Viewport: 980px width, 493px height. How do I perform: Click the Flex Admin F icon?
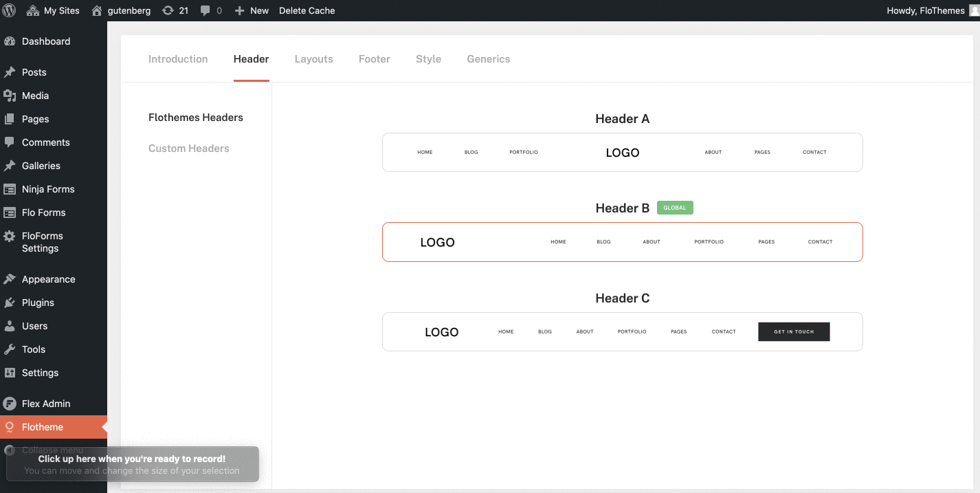pos(10,404)
